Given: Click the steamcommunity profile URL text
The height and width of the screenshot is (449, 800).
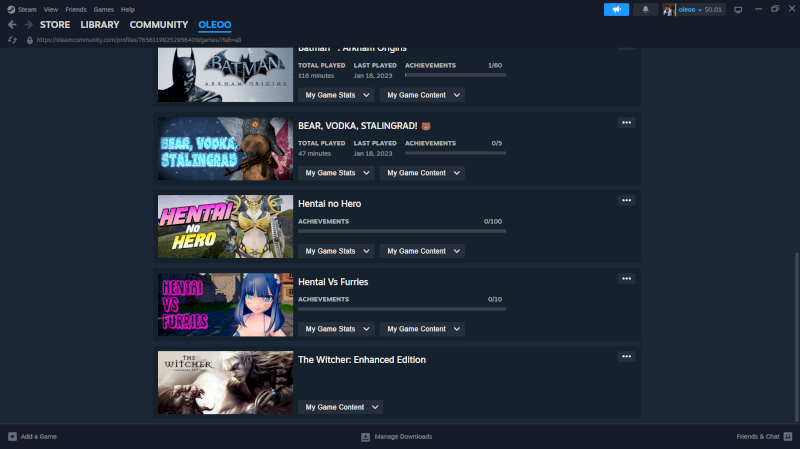Looking at the screenshot, I should pyautogui.click(x=139, y=40).
